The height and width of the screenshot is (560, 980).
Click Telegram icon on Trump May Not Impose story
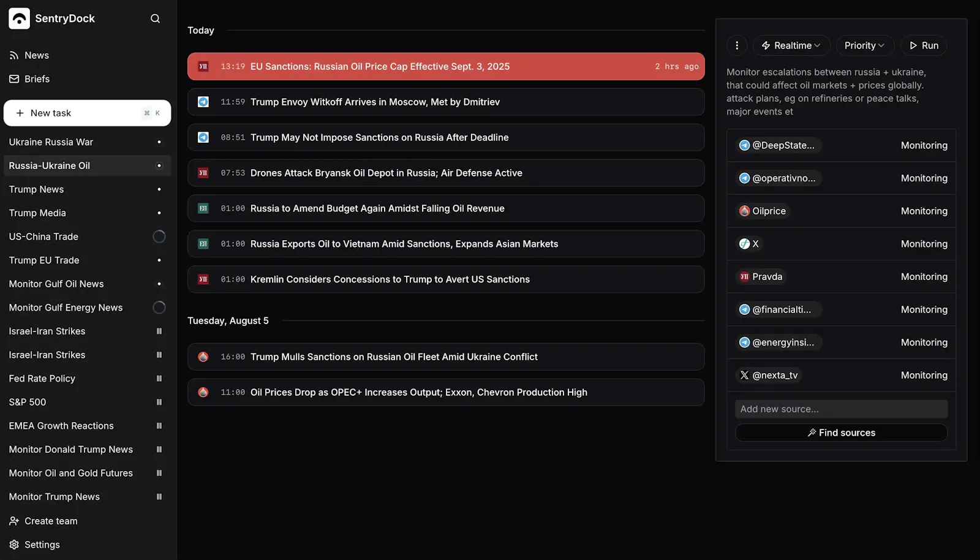point(203,137)
